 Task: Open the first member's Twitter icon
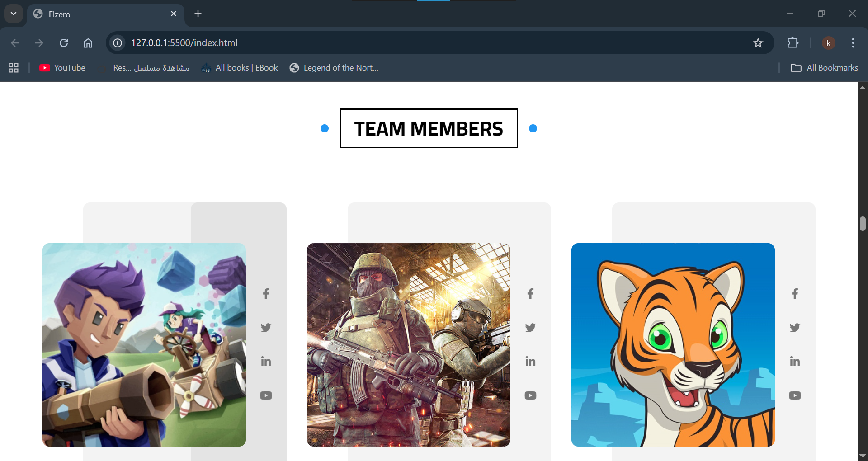(x=266, y=328)
